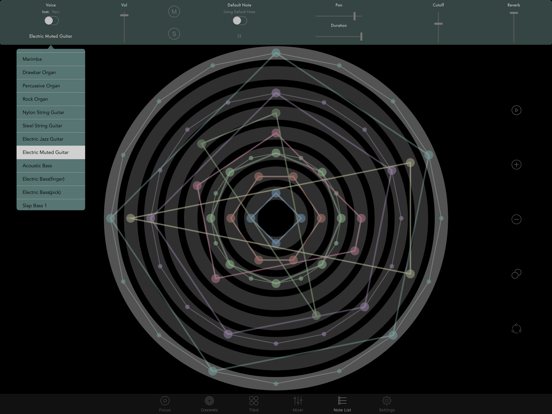
Task: Switch to the Tiled view
Action: [254, 403]
